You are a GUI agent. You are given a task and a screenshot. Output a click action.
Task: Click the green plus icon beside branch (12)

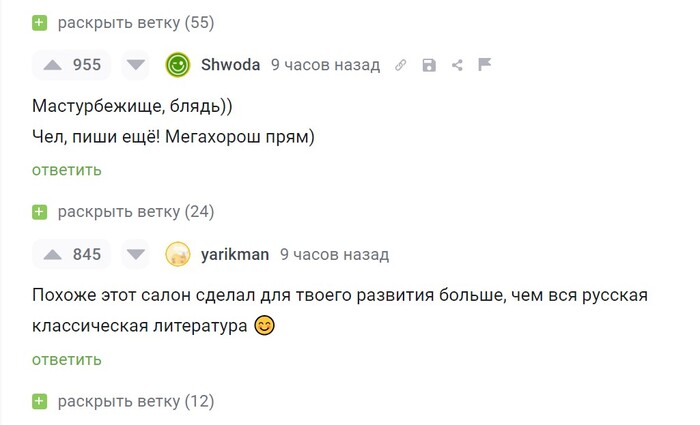click(x=40, y=401)
